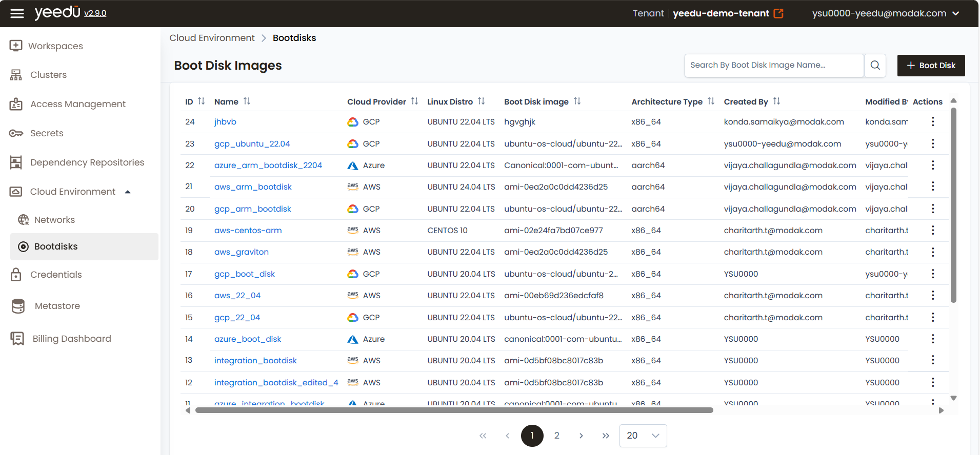Viewport: 980px width, 455px height.
Task: Expand user account dropdown ysu0000-yeedu@modak.com
Action: click(x=885, y=13)
